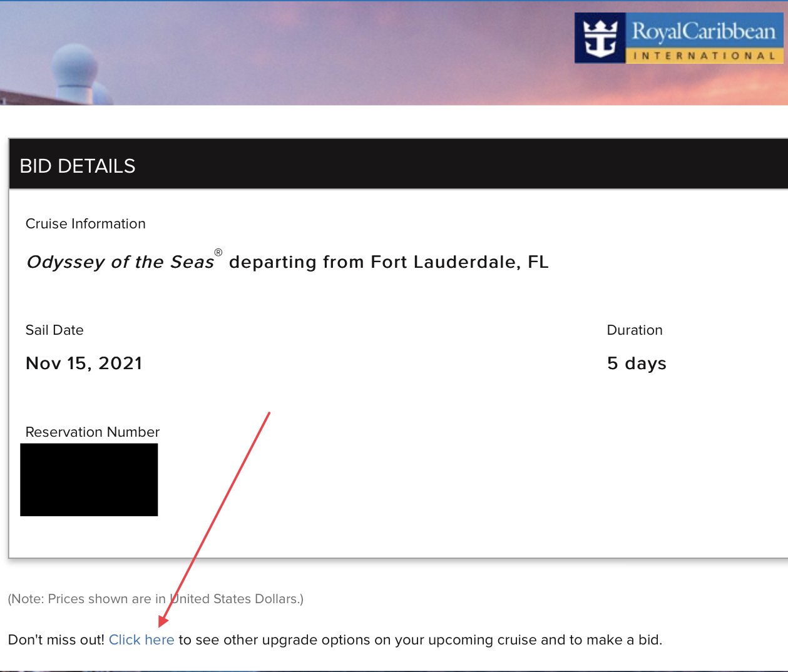
Task: Click the Royal Caribbean crown anchor icon
Action: 600,38
